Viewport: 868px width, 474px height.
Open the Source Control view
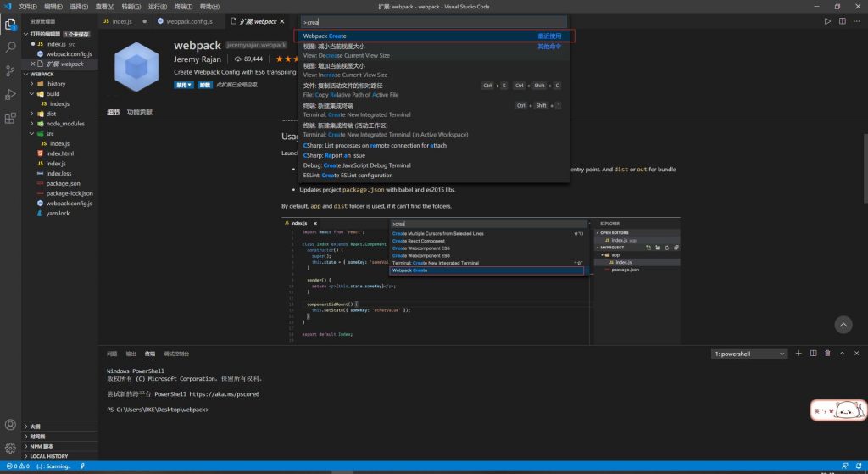tap(11, 71)
